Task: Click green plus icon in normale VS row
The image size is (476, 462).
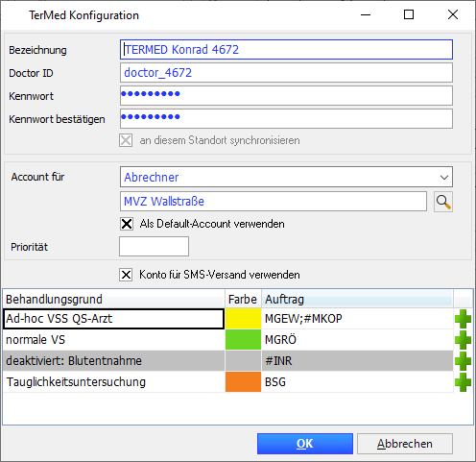Action: click(463, 340)
